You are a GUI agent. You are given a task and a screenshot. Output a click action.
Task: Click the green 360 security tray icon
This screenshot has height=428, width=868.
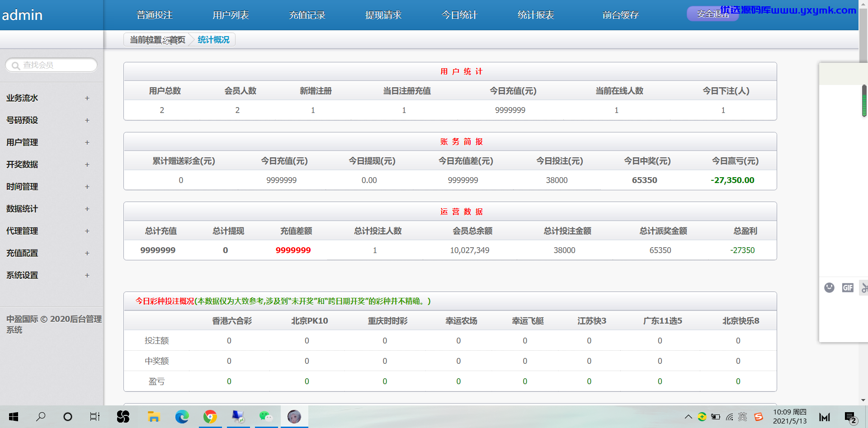702,417
